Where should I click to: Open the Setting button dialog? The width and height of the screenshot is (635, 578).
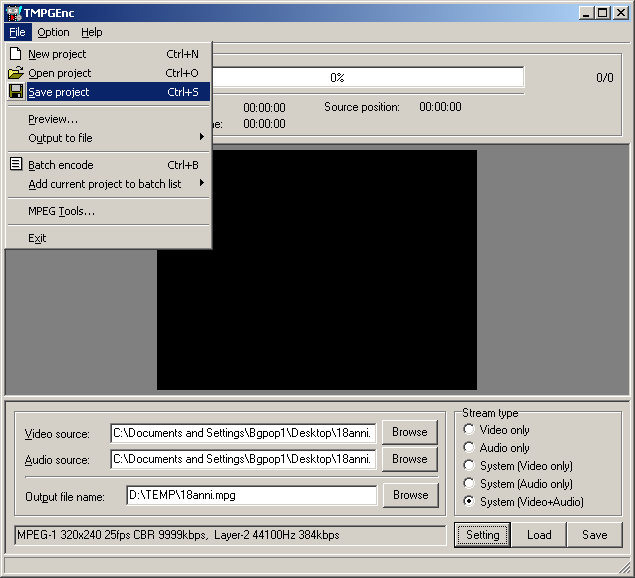click(x=482, y=535)
